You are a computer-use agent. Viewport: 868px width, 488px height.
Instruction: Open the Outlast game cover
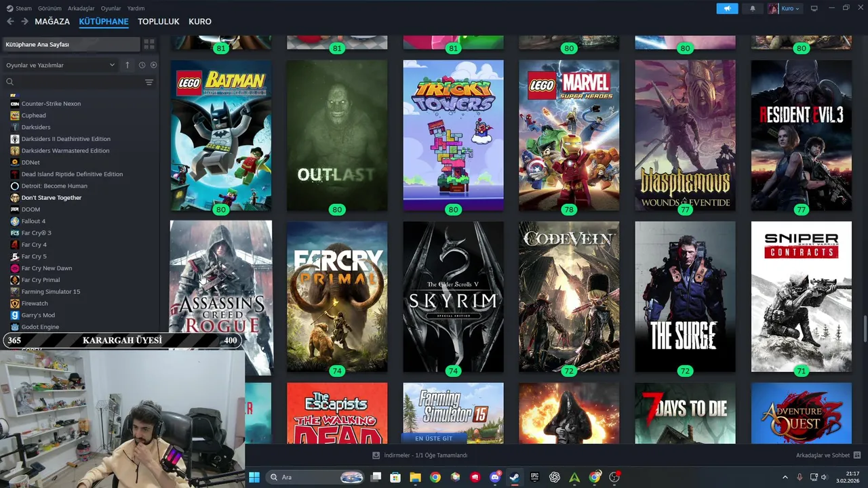coord(337,136)
